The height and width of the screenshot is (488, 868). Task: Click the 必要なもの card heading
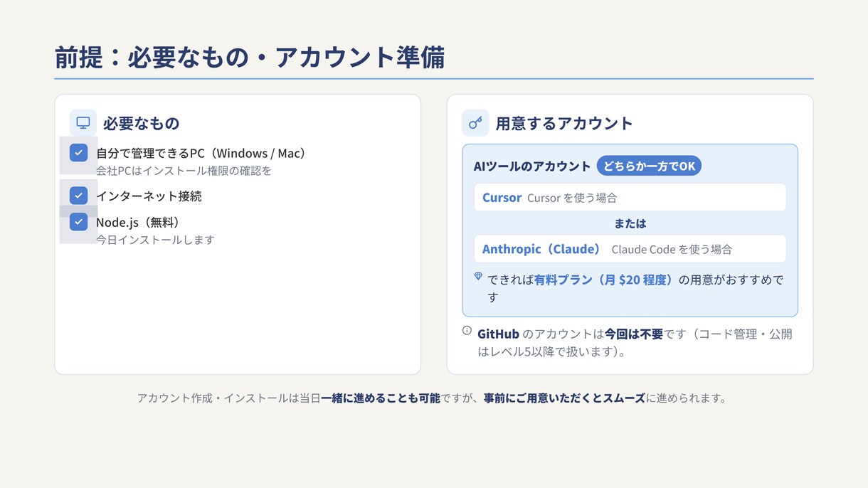[141, 123]
